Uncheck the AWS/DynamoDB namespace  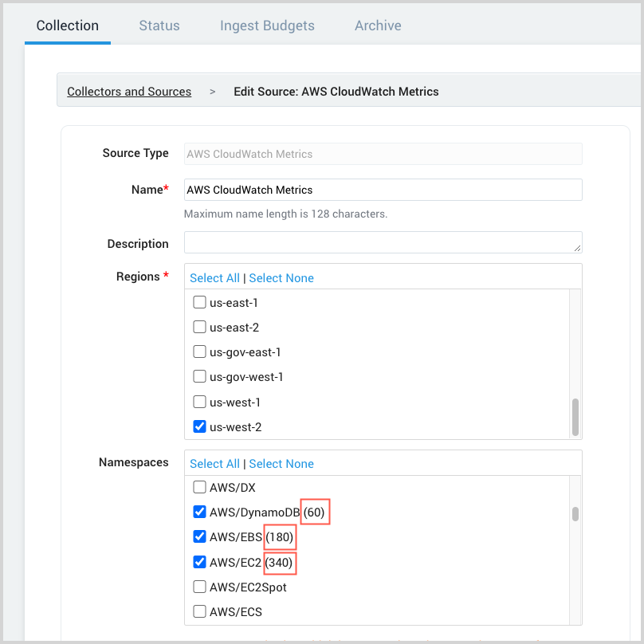[x=199, y=511]
